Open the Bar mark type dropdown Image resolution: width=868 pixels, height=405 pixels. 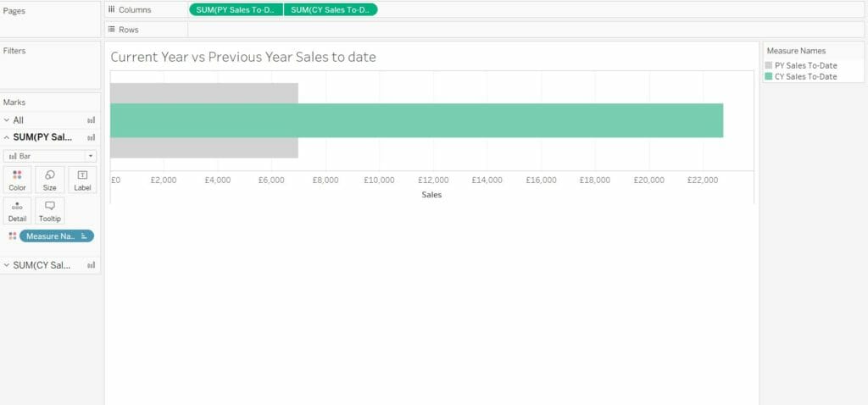coord(50,156)
